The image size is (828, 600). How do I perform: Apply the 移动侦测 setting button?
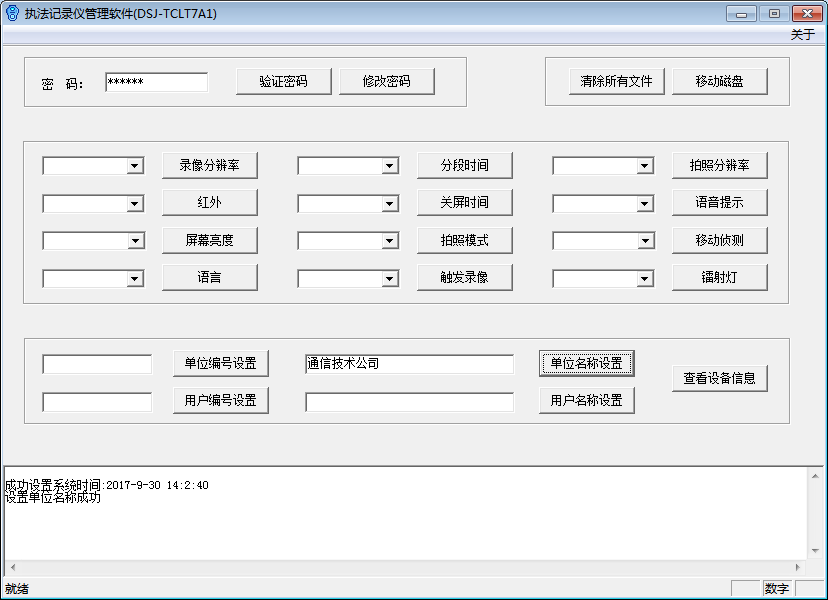719,240
